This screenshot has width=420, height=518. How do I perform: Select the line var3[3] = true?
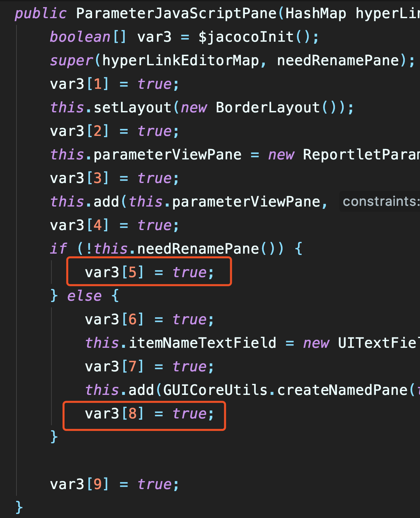click(x=115, y=178)
